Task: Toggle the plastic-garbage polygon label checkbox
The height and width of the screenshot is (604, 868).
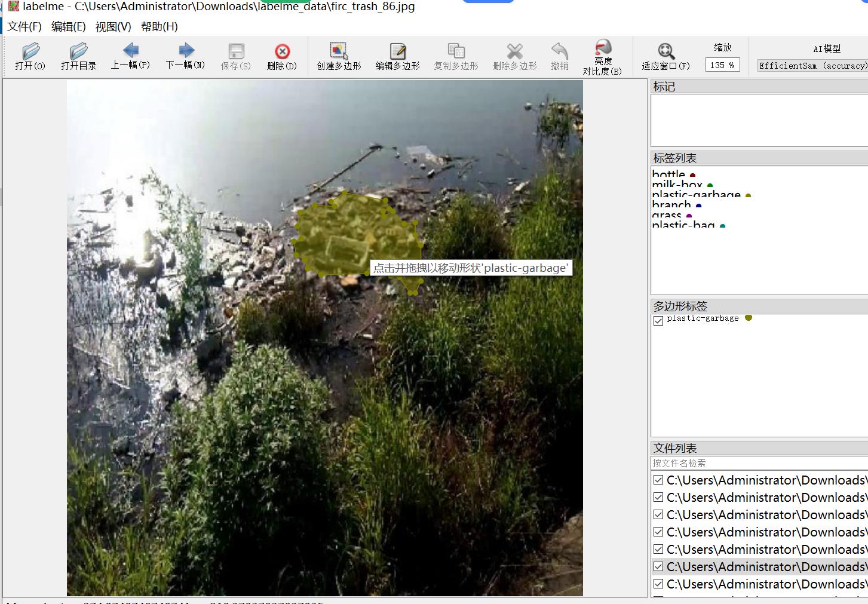Action: (658, 321)
